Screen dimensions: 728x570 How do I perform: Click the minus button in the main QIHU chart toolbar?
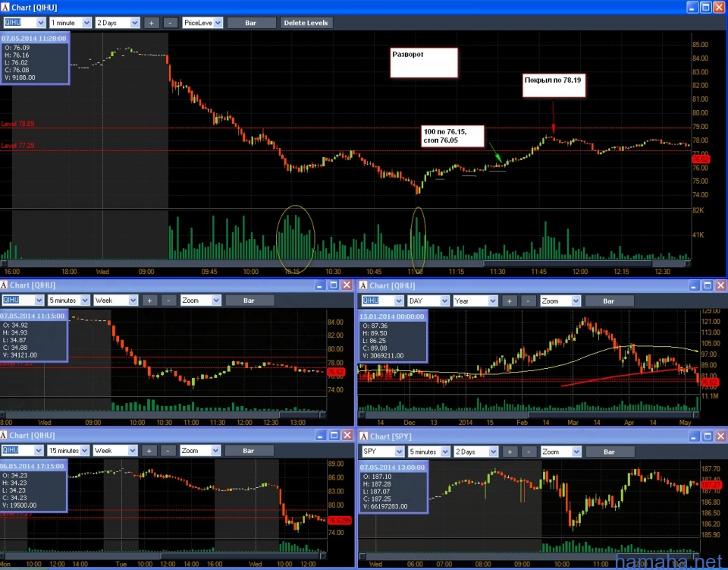(171, 23)
